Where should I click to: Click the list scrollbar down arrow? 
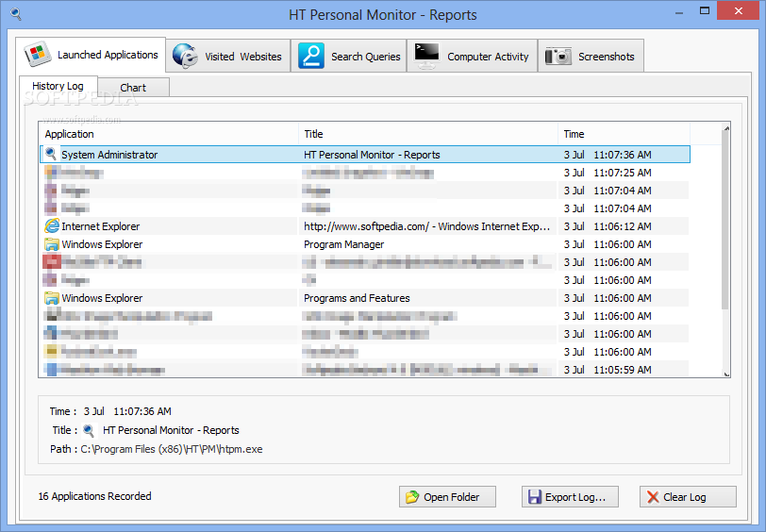tap(726, 374)
